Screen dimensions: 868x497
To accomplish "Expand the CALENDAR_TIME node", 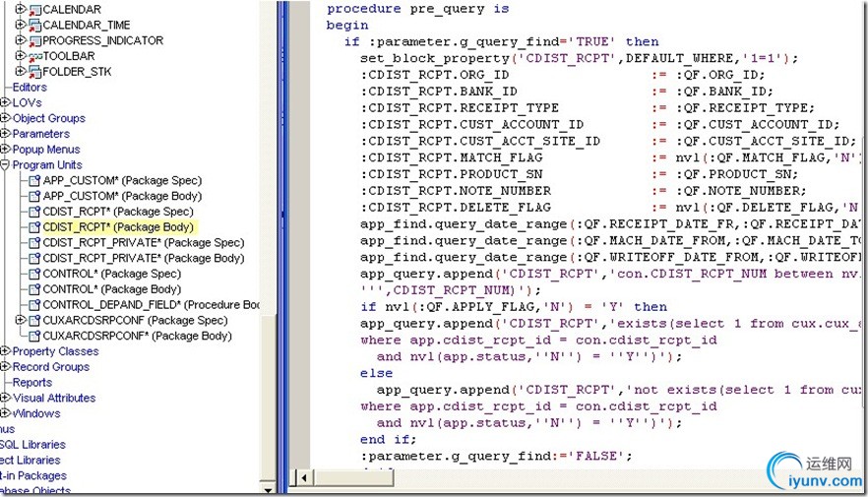I will click(20, 25).
